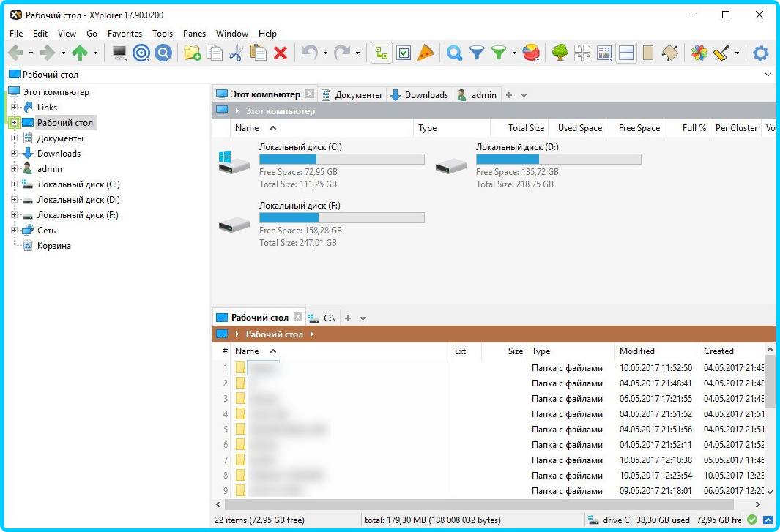The height and width of the screenshot is (532, 780).
Task: Click the green Tree panel icon
Action: [560, 53]
